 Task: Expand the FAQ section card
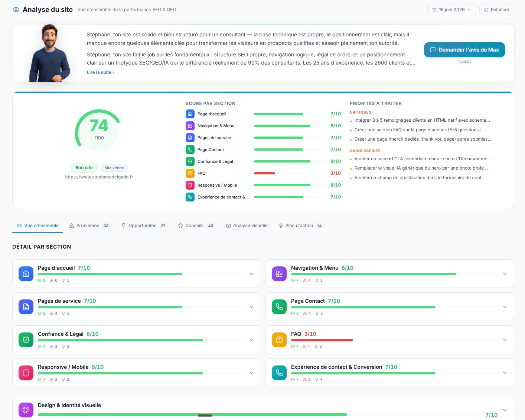pyautogui.click(x=505, y=340)
